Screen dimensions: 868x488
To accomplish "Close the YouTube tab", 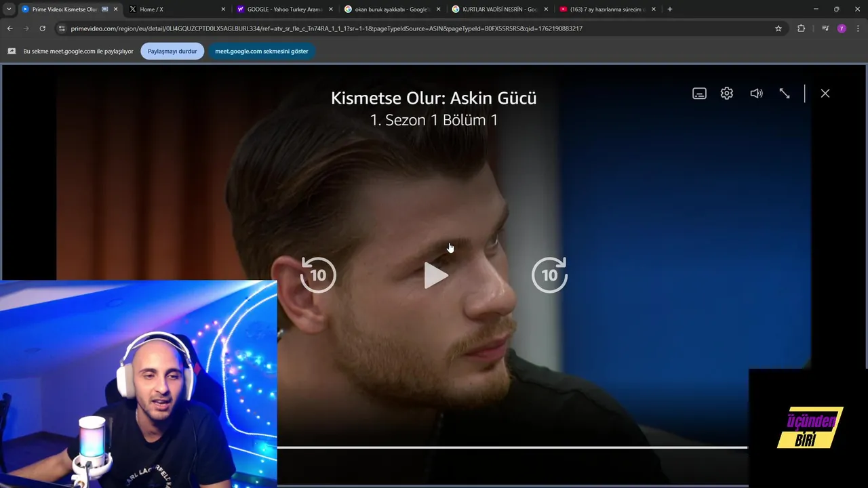I will [654, 9].
